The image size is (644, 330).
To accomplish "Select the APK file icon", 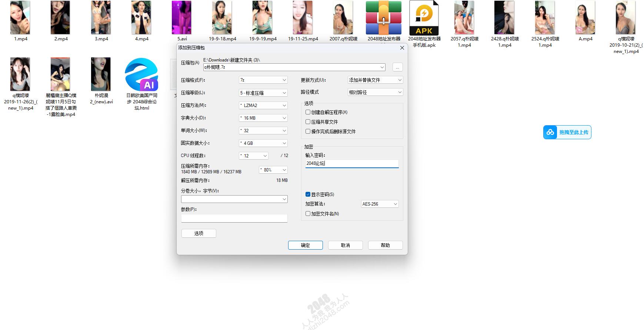I will tap(424, 18).
